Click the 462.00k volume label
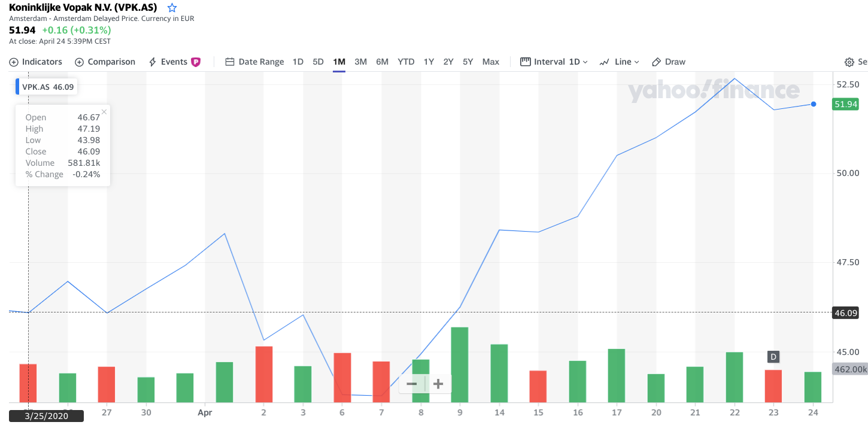Viewport: 868px width, 428px height. pos(850,369)
